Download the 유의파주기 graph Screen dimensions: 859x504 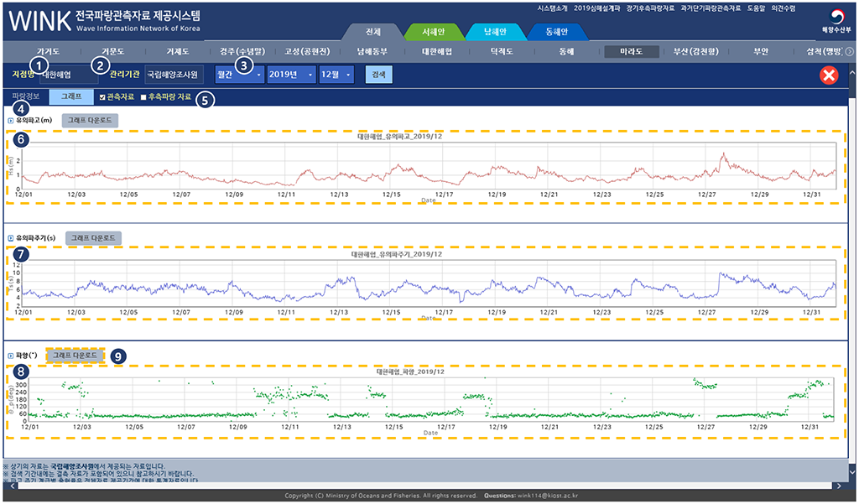94,238
